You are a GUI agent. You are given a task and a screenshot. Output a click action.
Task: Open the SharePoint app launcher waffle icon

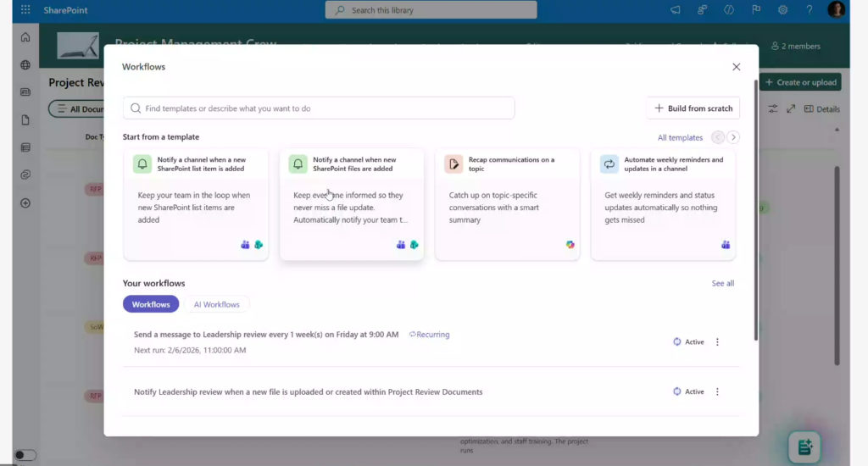point(25,10)
